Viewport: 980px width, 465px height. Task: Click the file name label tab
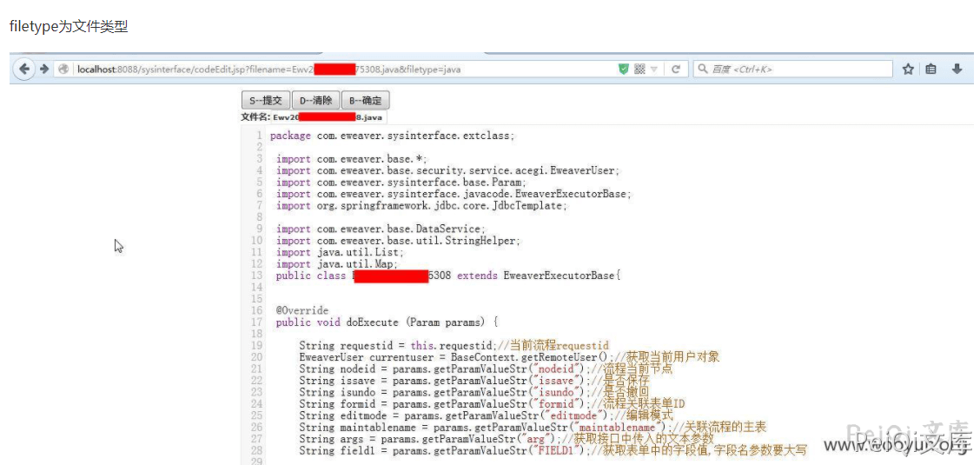point(313,116)
